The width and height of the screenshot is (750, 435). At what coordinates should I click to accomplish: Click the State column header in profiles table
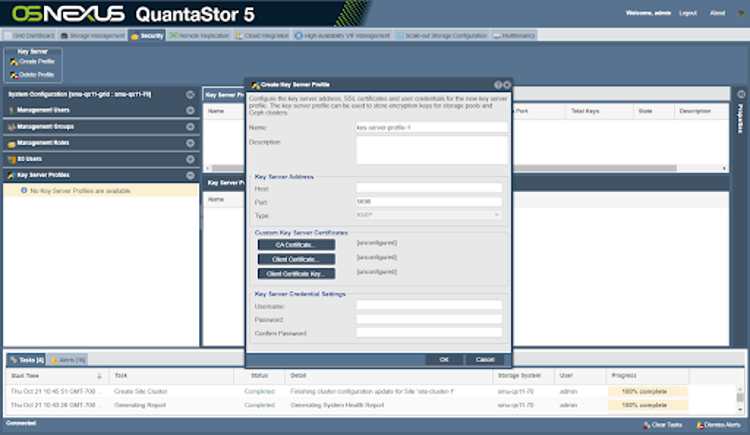pos(653,111)
